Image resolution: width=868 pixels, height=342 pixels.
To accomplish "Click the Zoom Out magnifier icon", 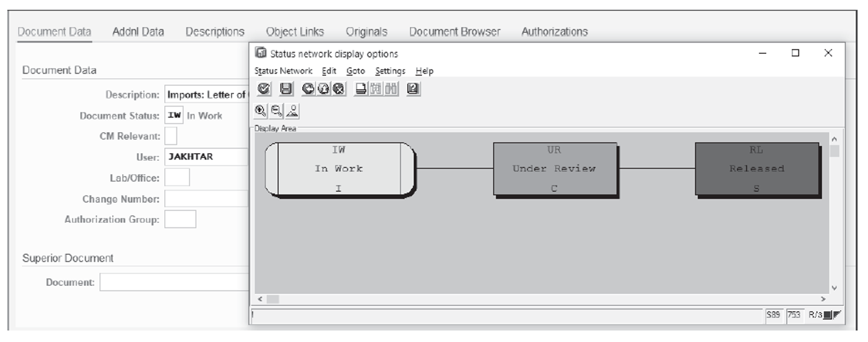I will pyautogui.click(x=276, y=110).
